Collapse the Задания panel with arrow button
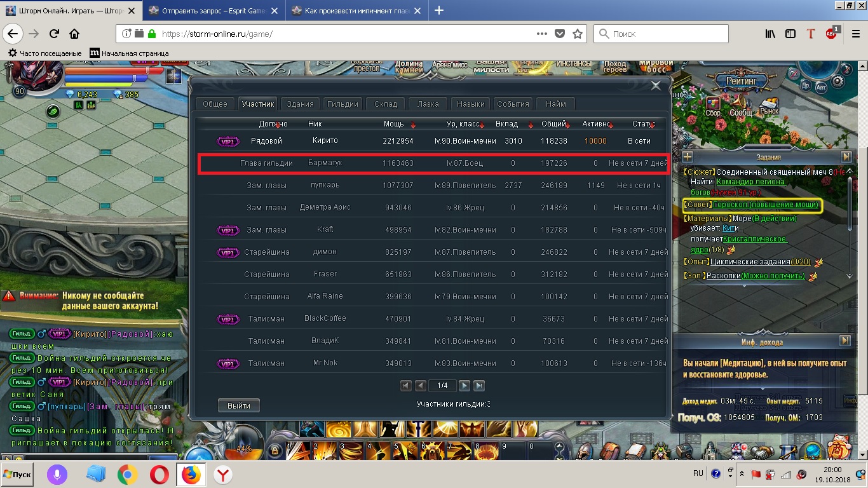The height and width of the screenshot is (488, 868). (845, 156)
